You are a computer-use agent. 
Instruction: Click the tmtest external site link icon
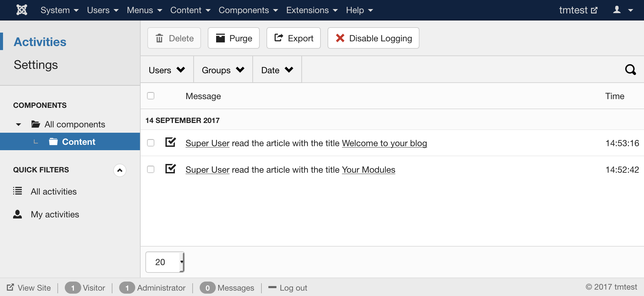point(594,10)
